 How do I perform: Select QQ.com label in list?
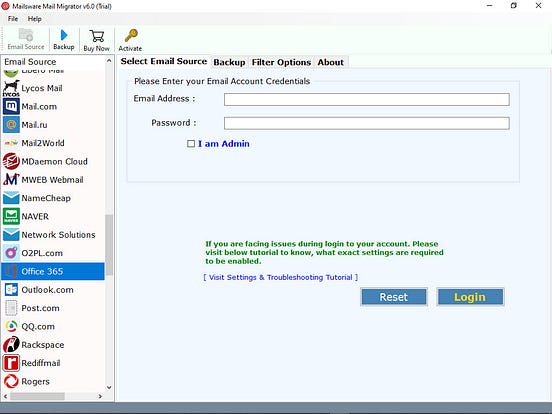[38, 326]
